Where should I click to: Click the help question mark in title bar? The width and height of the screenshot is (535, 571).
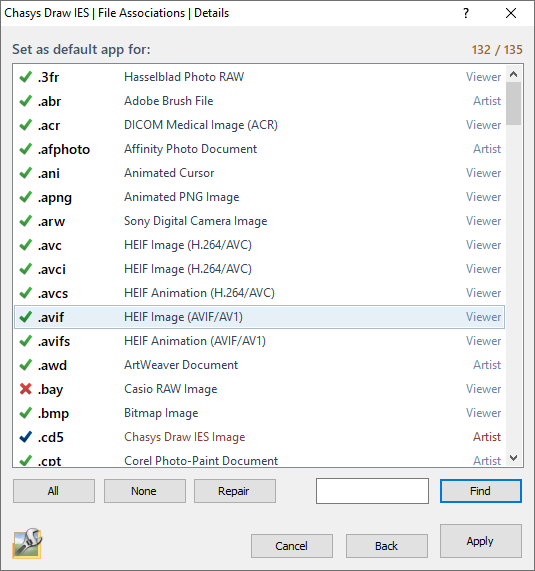(x=466, y=13)
